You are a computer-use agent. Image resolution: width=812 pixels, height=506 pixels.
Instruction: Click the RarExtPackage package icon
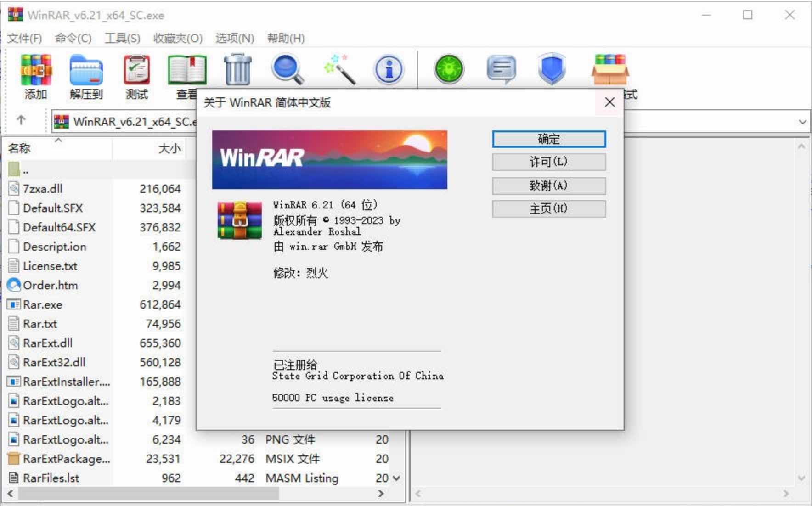coord(14,459)
